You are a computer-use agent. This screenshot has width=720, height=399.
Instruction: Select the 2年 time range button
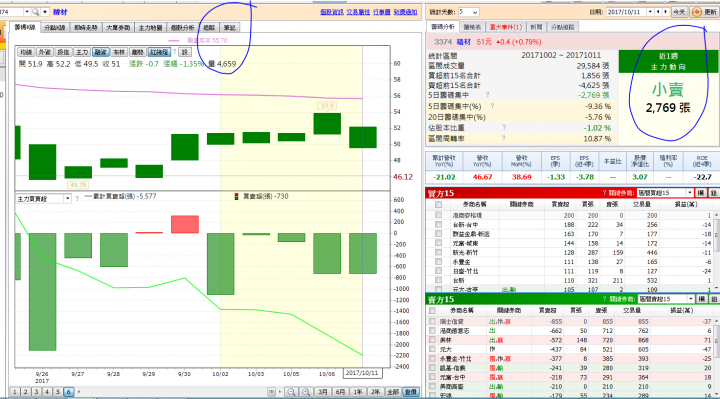pos(375,392)
